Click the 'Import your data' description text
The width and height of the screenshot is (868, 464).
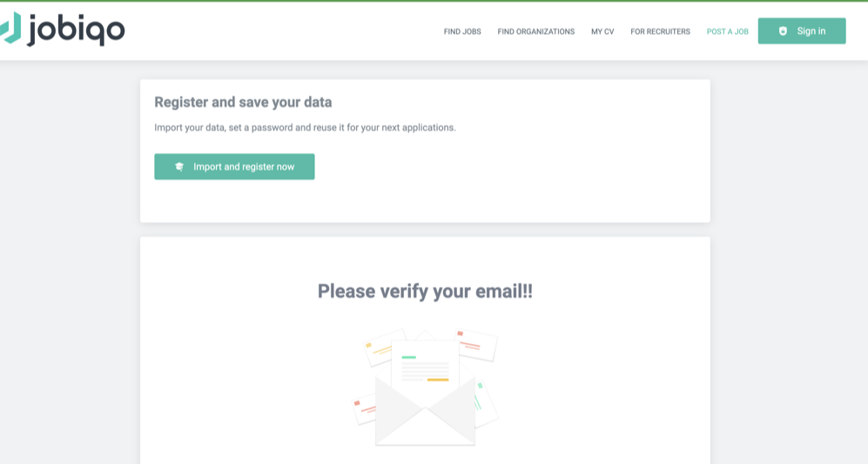[305, 127]
